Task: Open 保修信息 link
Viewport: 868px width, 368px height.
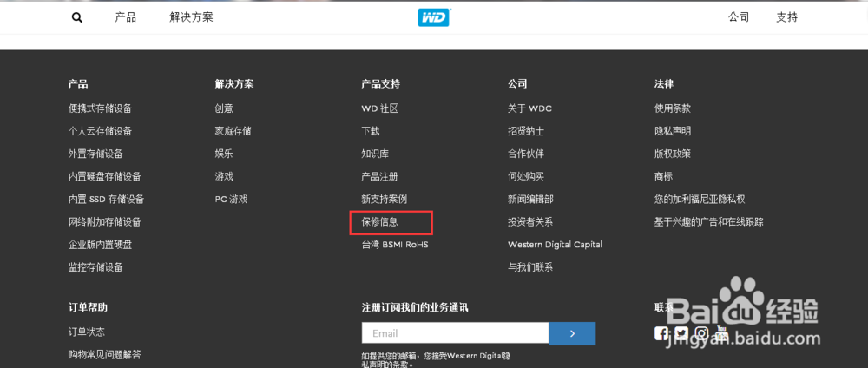Action: coord(380,222)
